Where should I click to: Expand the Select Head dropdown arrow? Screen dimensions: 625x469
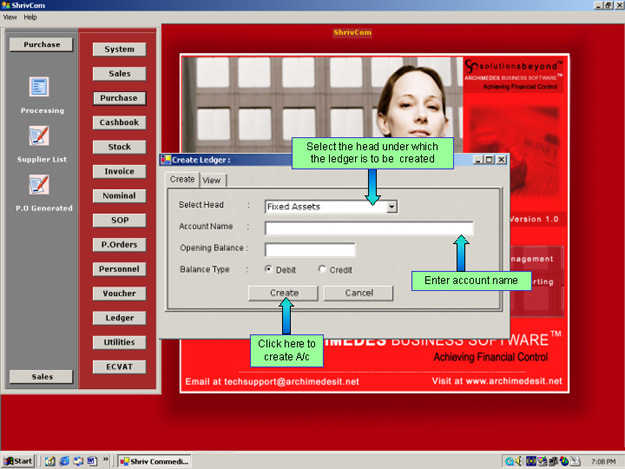click(392, 206)
